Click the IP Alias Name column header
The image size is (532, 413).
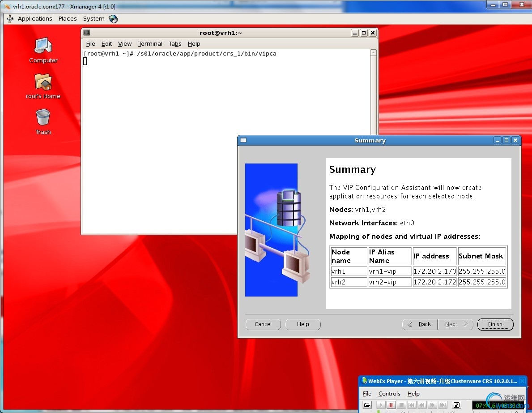click(x=390, y=256)
